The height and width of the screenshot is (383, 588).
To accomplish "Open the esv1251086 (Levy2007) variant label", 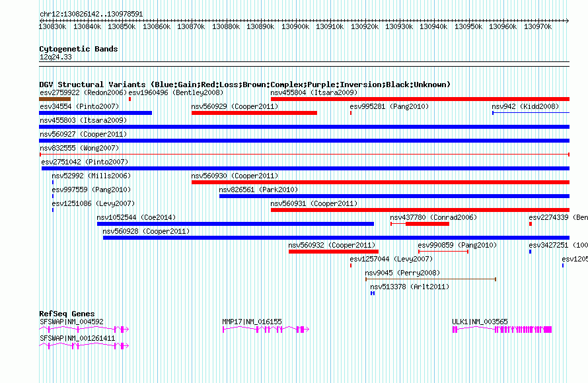I will (x=93, y=203).
